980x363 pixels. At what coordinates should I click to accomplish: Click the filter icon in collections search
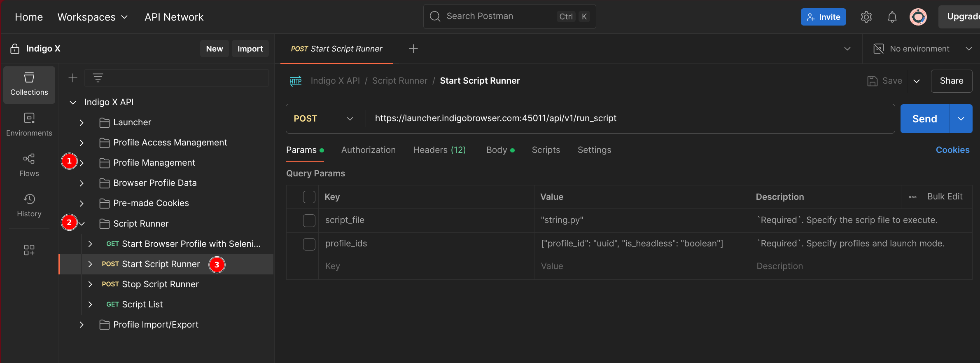[98, 78]
